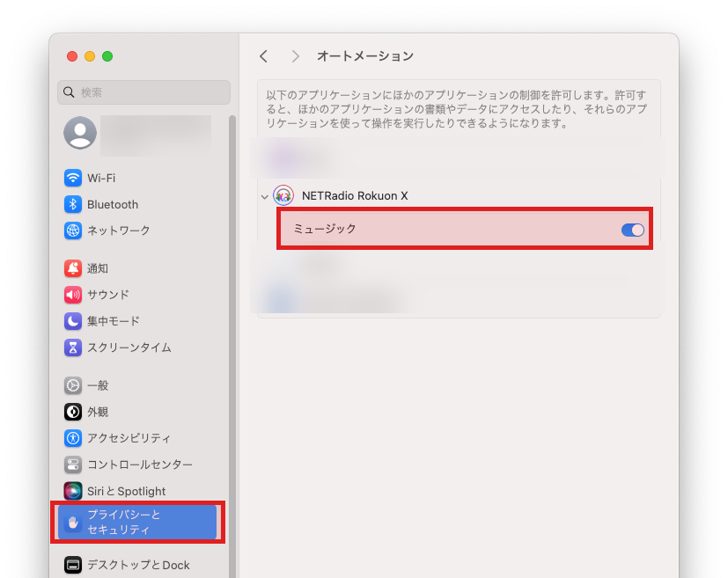Open 通知 bell icon settings

[73, 268]
